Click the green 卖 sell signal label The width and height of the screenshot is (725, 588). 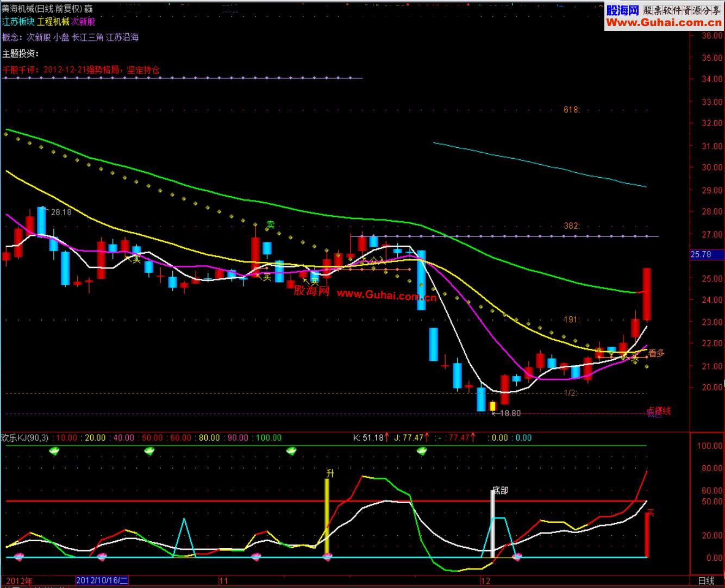270,224
